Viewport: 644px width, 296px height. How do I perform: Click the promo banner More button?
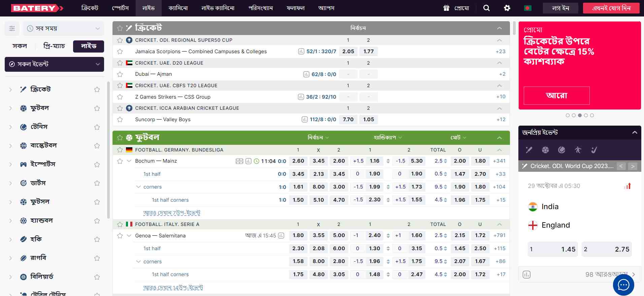click(556, 96)
